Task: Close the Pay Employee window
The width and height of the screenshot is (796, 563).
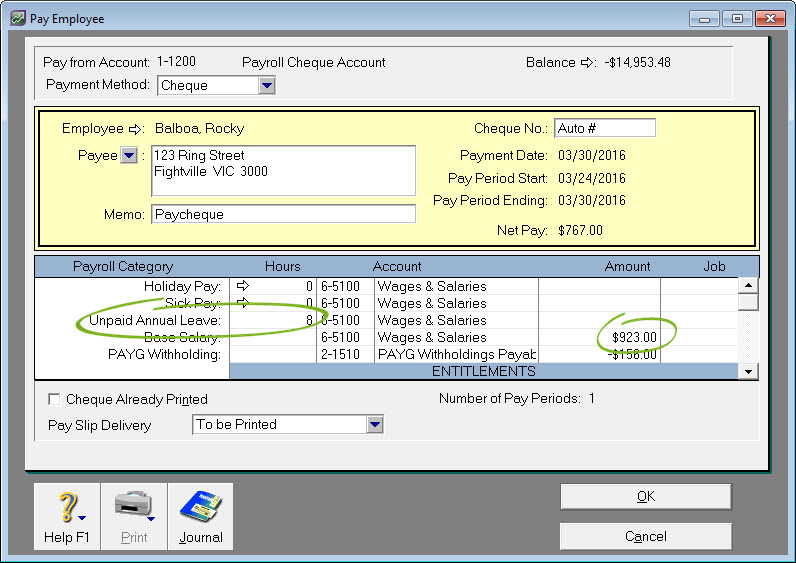Action: pos(770,19)
